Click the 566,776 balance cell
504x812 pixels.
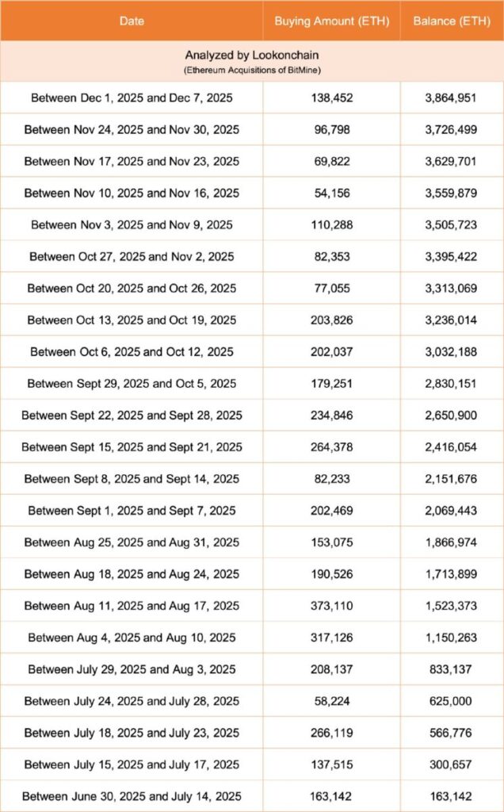[451, 733]
